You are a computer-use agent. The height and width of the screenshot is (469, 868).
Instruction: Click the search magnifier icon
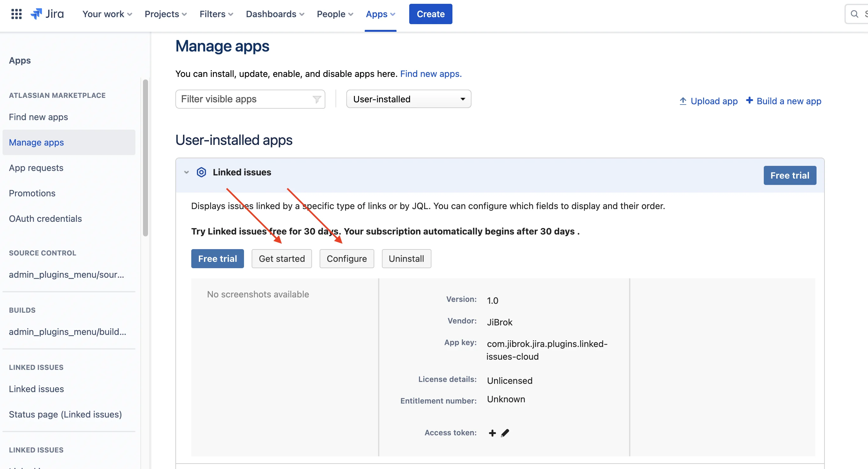click(854, 14)
